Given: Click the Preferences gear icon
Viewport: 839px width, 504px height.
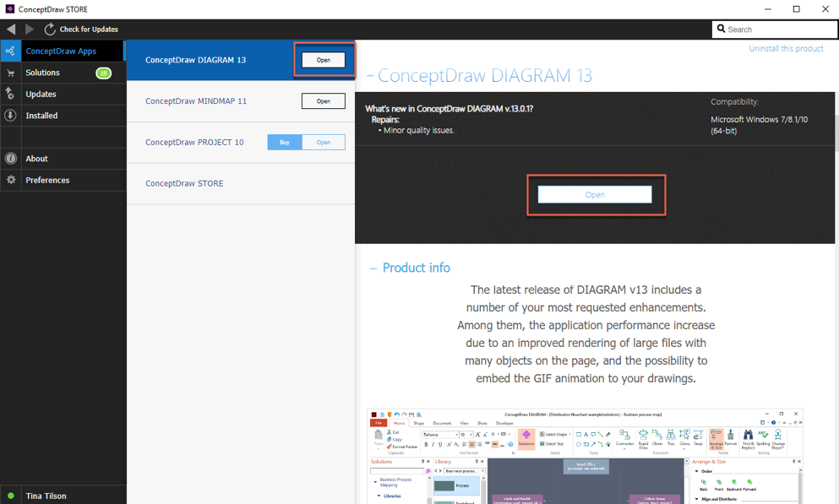Looking at the screenshot, I should pyautogui.click(x=11, y=180).
